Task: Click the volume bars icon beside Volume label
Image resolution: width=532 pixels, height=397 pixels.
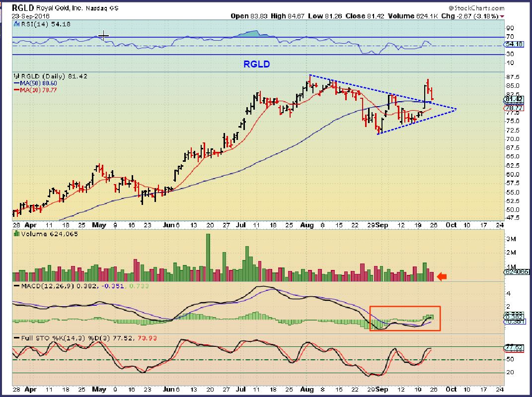Action: 16,234
